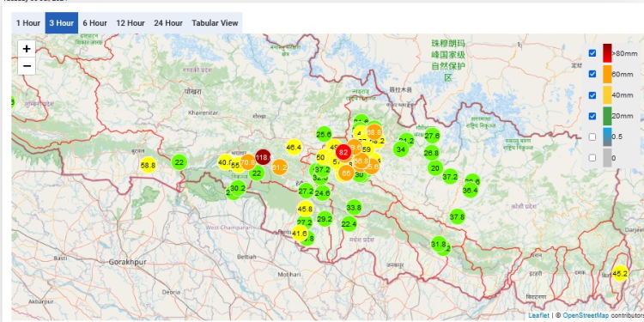Uncheck the >80mm legend checkbox
Image resolution: width=644 pixels, height=322 pixels.
point(592,53)
